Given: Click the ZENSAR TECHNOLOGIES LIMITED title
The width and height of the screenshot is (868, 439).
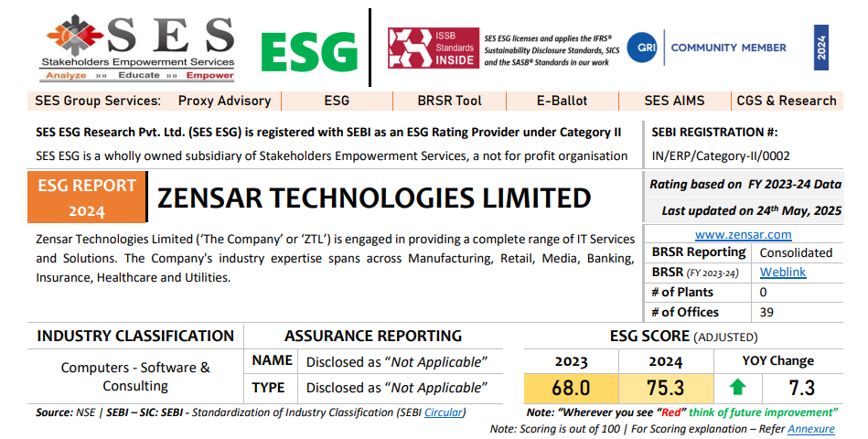Looking at the screenshot, I should [x=374, y=198].
